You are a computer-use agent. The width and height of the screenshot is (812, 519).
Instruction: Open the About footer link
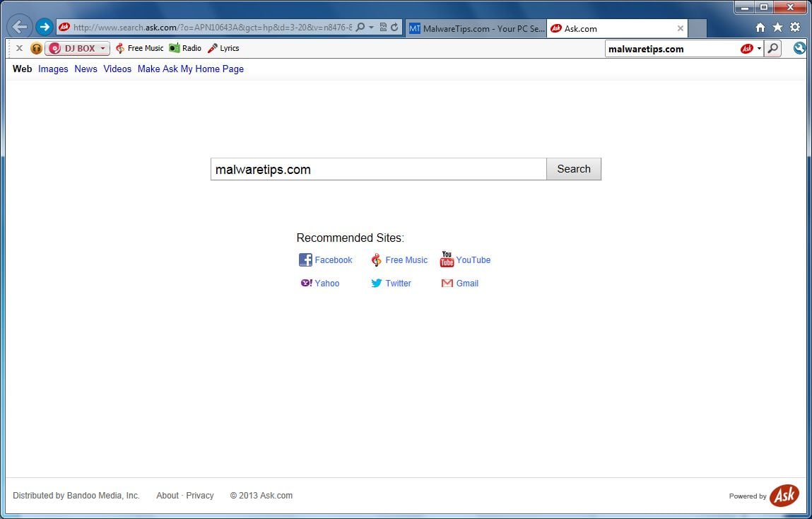point(167,496)
